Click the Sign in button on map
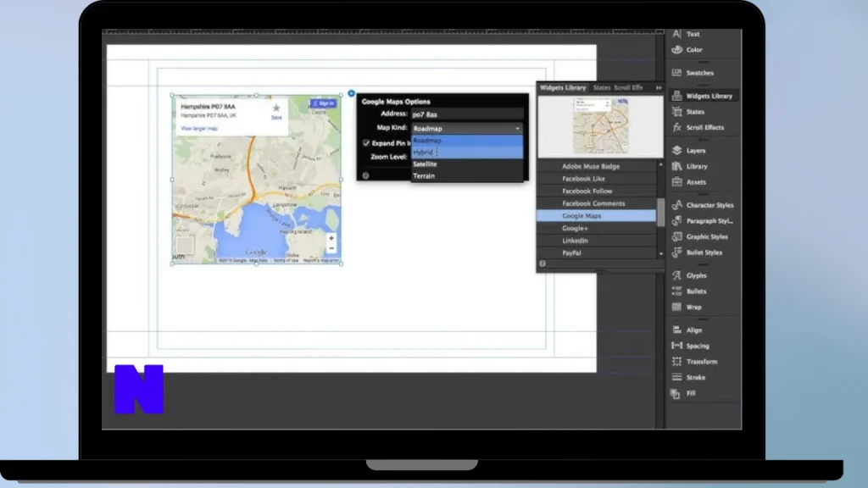 pos(323,103)
